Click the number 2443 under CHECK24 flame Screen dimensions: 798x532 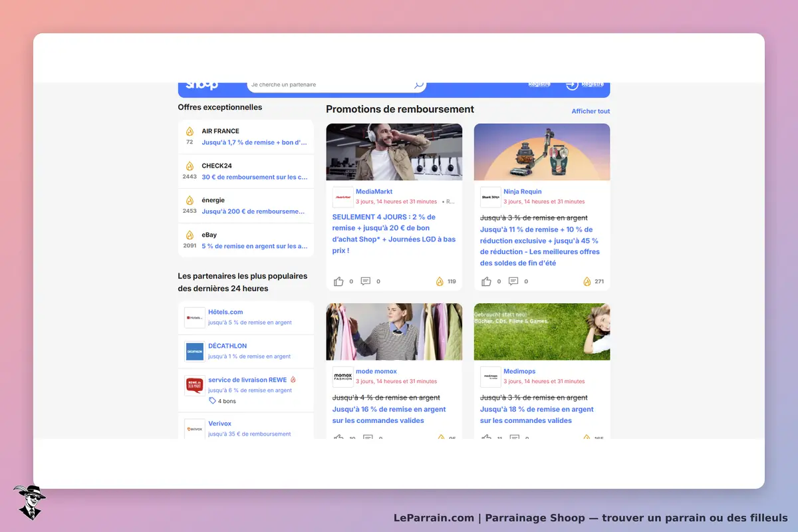pos(190,177)
